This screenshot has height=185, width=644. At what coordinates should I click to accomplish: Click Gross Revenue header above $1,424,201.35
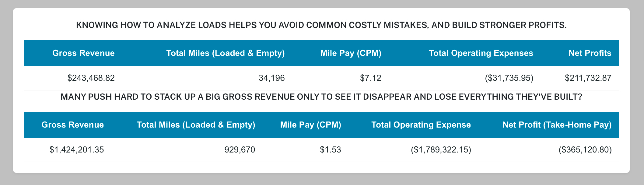(x=73, y=125)
